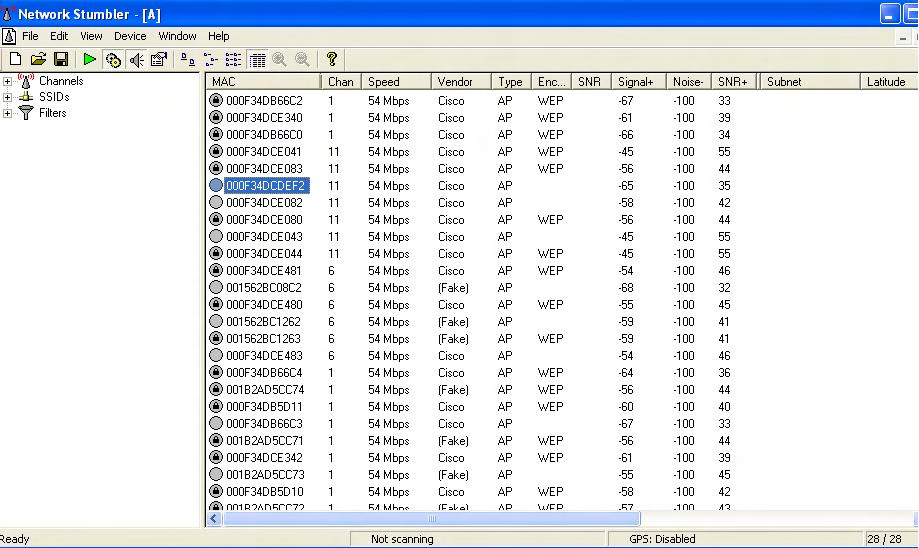
Task: Open the View menu
Action: click(x=91, y=36)
